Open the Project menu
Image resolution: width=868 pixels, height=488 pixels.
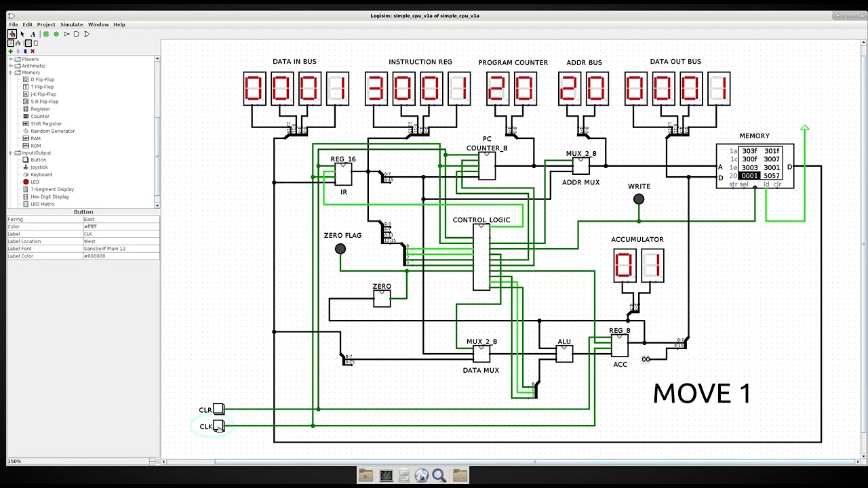click(x=46, y=24)
